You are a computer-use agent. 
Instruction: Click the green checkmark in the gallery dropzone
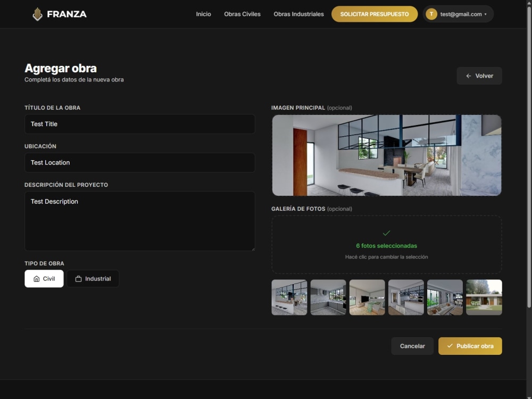point(386,233)
